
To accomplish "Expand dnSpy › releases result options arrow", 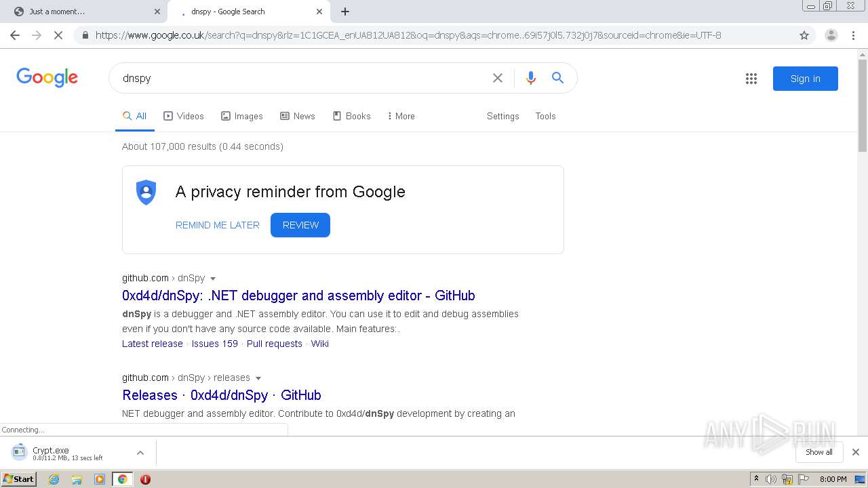I will pyautogui.click(x=258, y=378).
